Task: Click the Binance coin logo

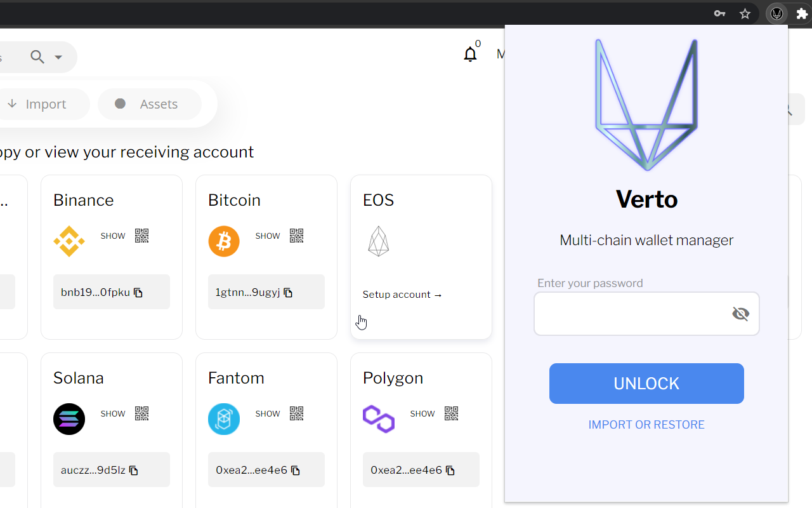Action: [69, 241]
